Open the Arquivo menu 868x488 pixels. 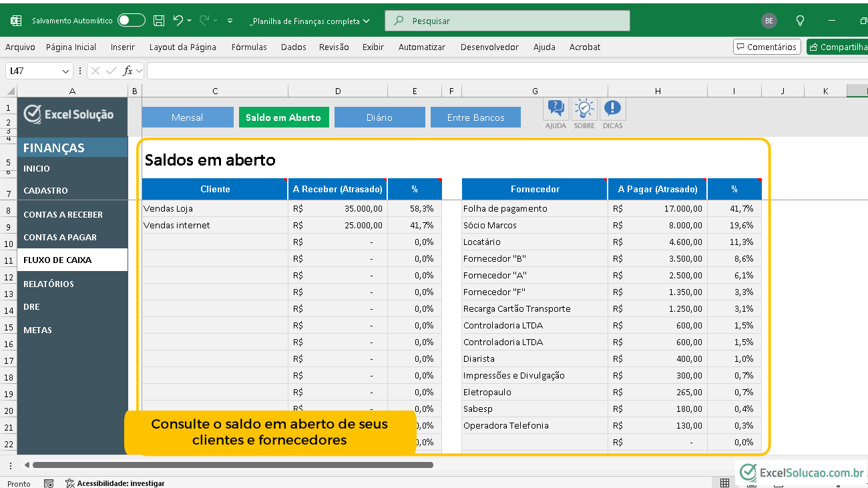(20, 47)
